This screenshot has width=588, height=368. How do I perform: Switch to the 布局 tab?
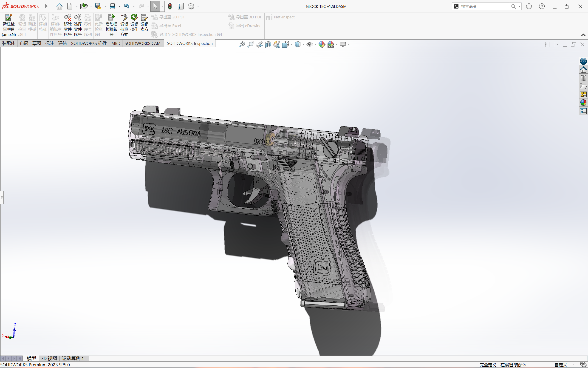click(x=24, y=43)
